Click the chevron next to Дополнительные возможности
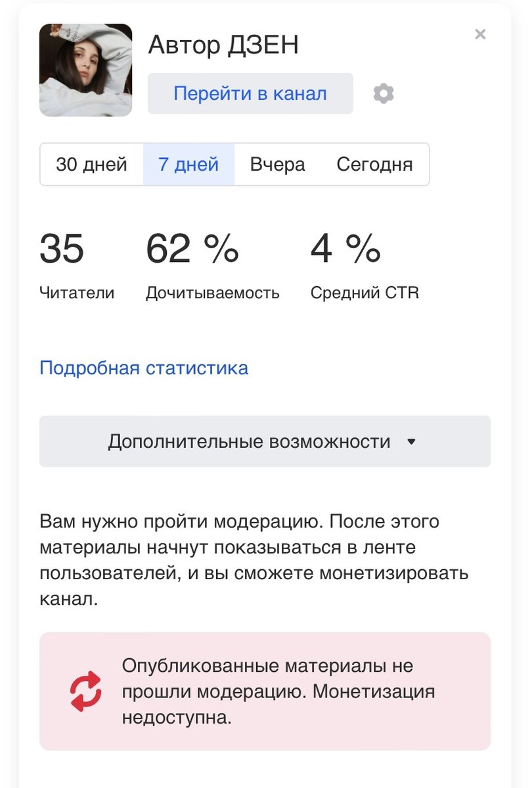This screenshot has width=532, height=788. (412, 441)
